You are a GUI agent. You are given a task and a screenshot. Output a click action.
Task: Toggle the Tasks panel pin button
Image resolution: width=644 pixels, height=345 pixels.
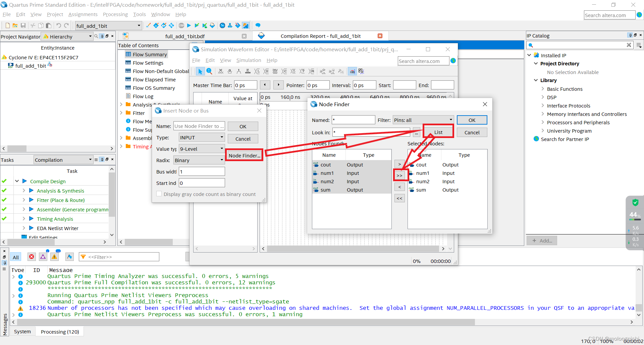coord(102,159)
